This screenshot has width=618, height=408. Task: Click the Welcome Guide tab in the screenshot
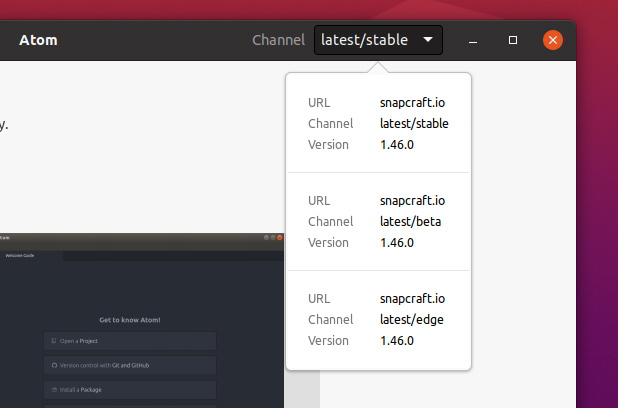pyautogui.click(x=20, y=255)
